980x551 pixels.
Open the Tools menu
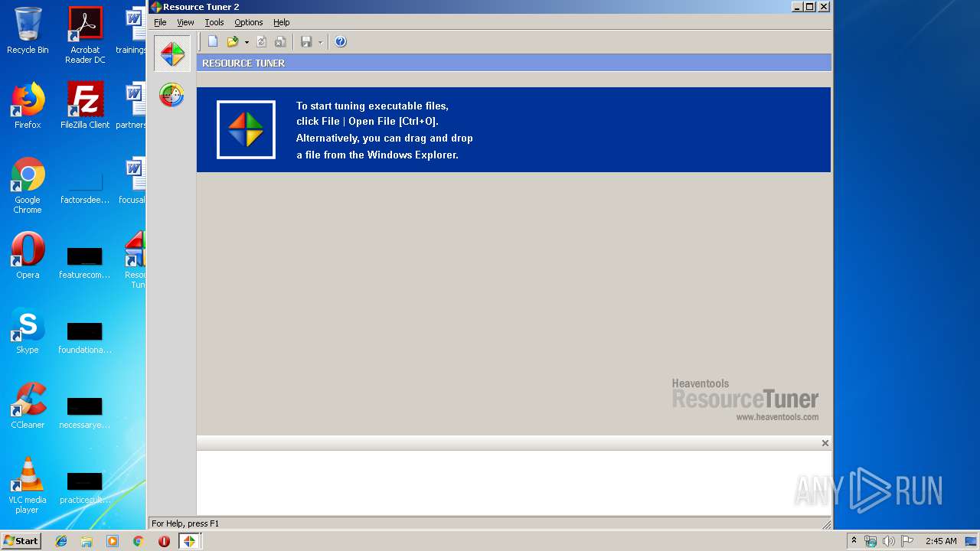tap(214, 22)
